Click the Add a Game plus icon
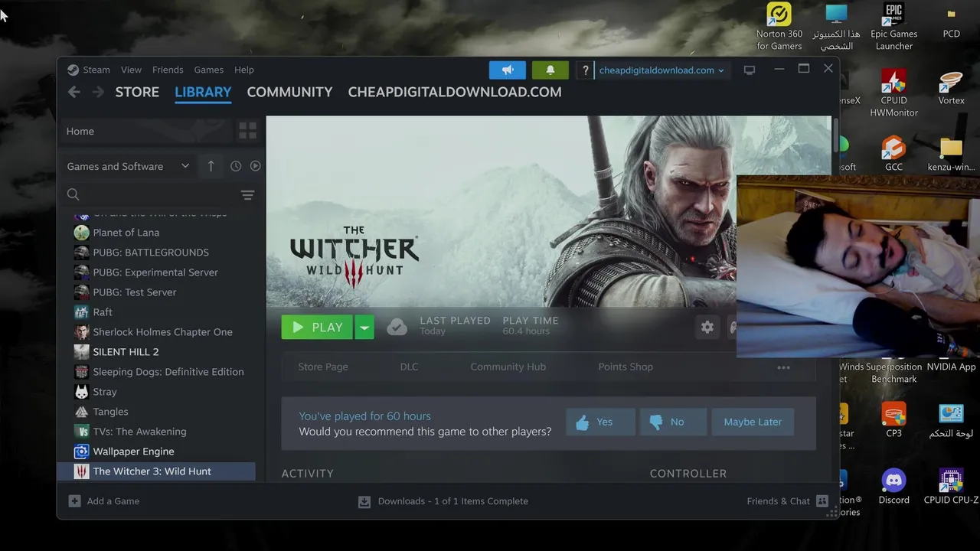 point(74,501)
